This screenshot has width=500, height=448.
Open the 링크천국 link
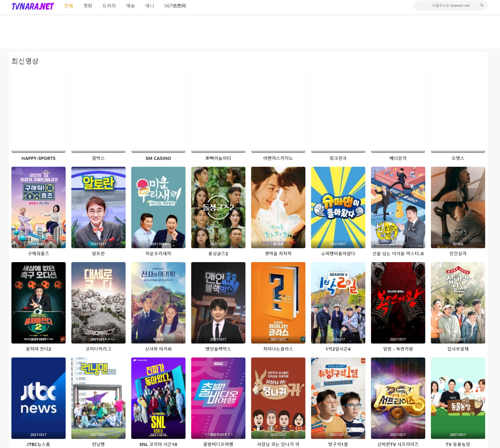coord(338,158)
